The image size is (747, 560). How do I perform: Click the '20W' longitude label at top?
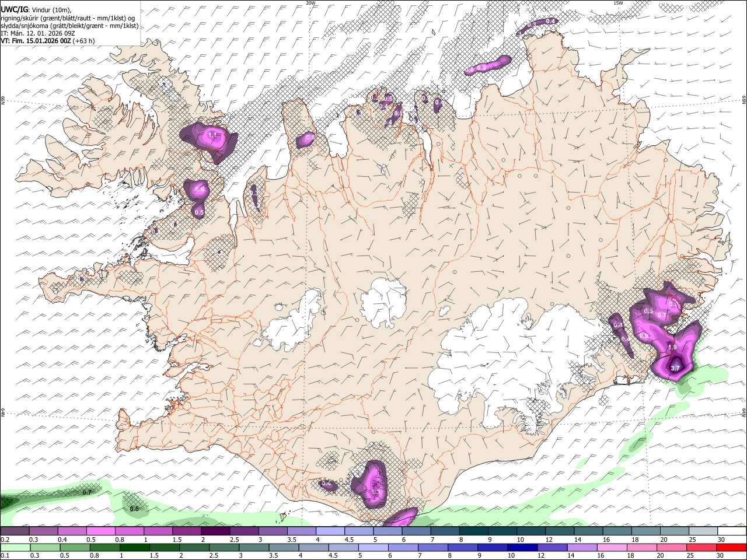coord(310,3)
